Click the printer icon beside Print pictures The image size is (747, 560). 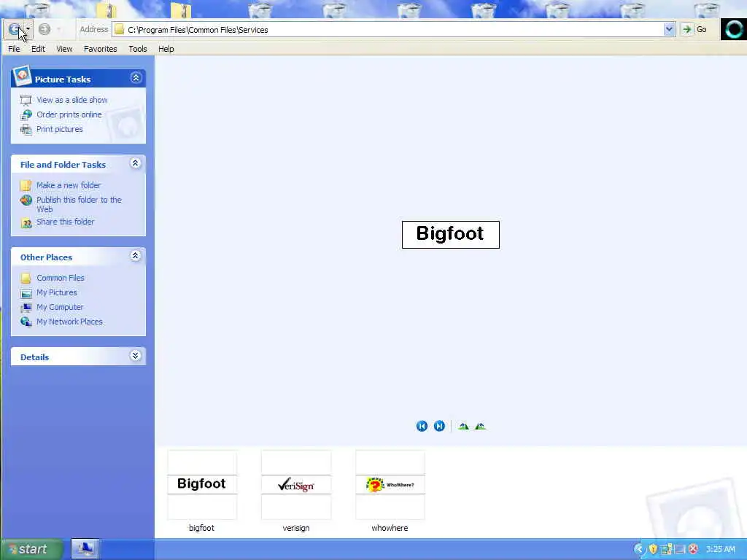pyautogui.click(x=26, y=130)
